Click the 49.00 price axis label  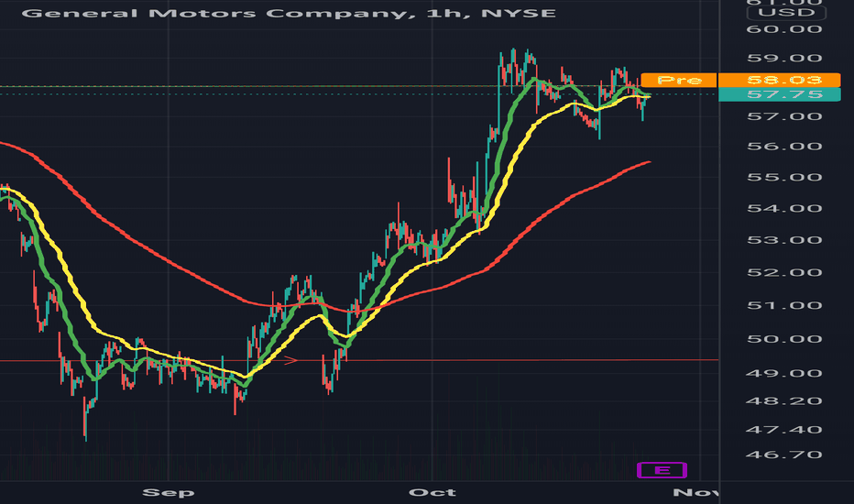tap(784, 373)
